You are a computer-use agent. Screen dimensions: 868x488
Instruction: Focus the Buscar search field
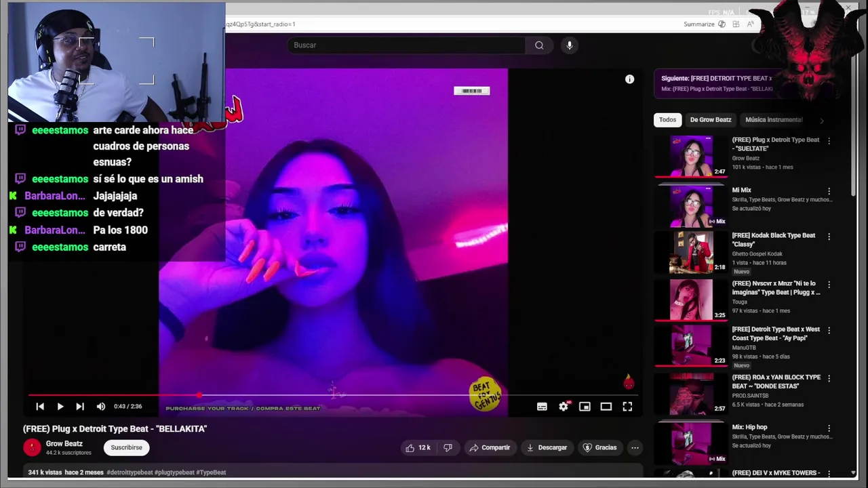point(406,45)
